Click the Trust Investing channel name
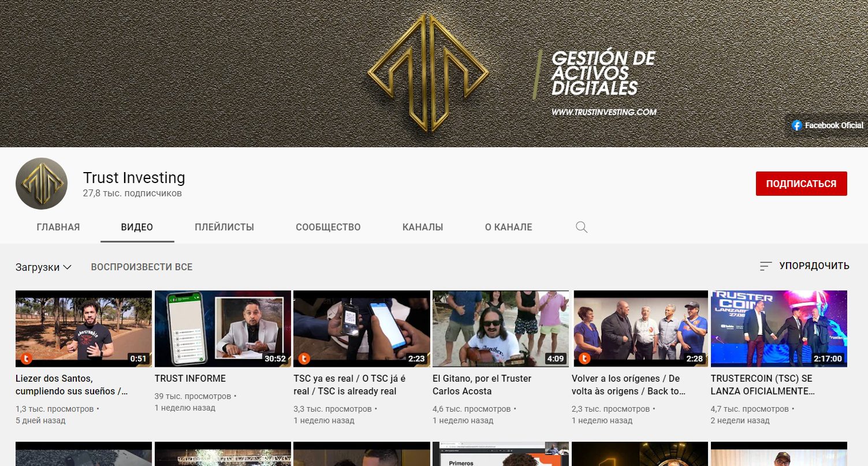This screenshot has height=466, width=868. tap(134, 178)
